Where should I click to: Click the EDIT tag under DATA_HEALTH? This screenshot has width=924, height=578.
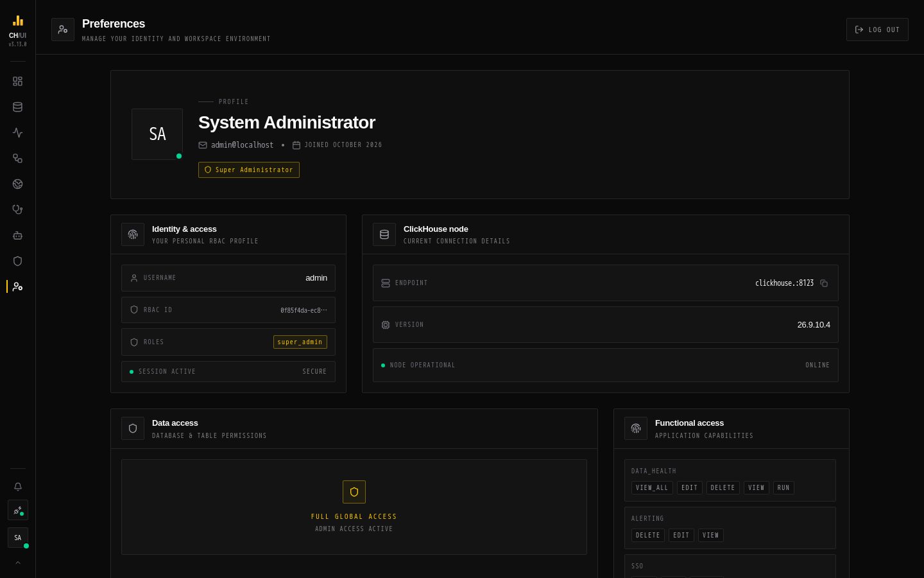pyautogui.click(x=690, y=488)
